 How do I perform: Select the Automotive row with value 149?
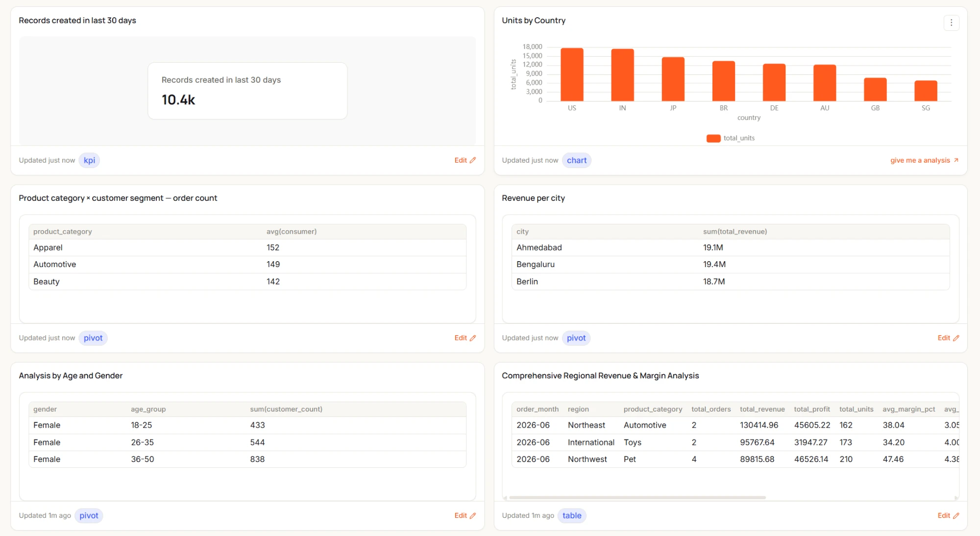tap(247, 265)
